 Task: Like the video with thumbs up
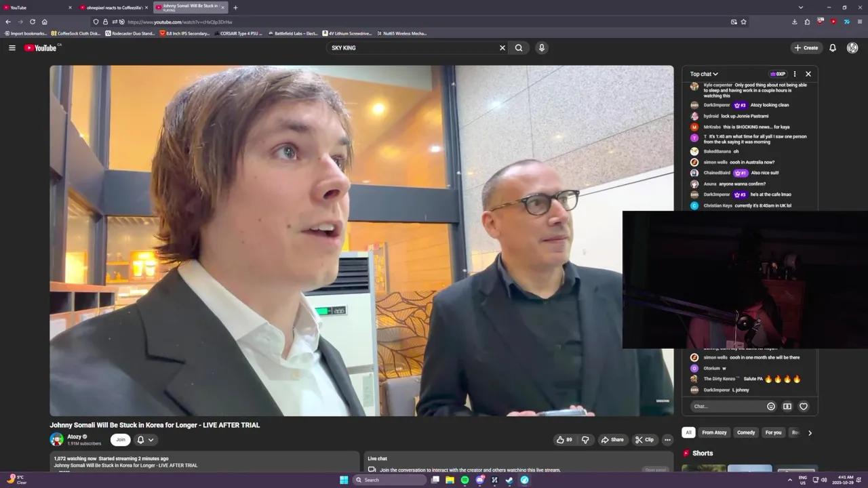click(x=564, y=439)
